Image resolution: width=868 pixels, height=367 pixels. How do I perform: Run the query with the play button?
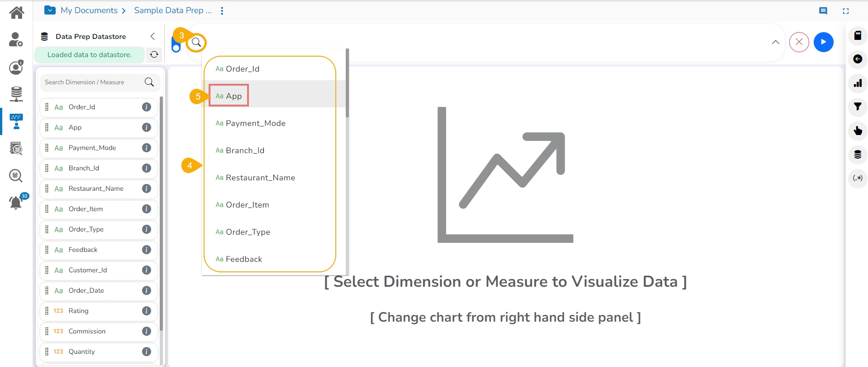[823, 42]
